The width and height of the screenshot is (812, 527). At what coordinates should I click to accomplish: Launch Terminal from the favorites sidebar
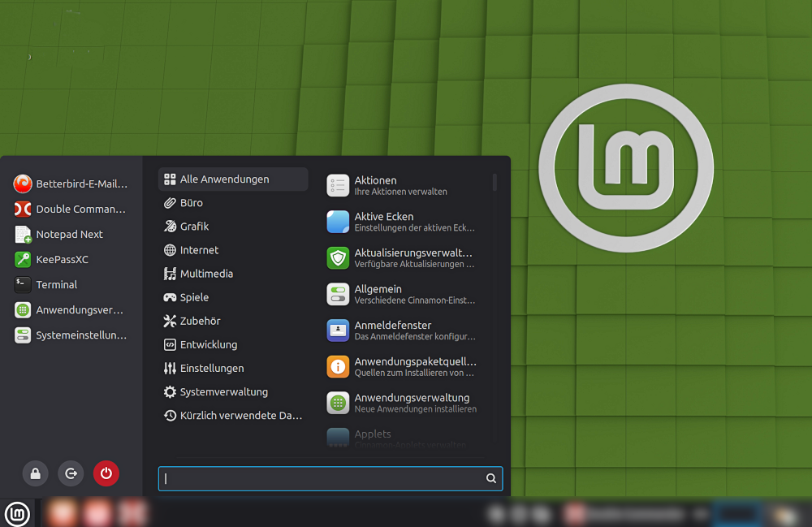coord(71,285)
